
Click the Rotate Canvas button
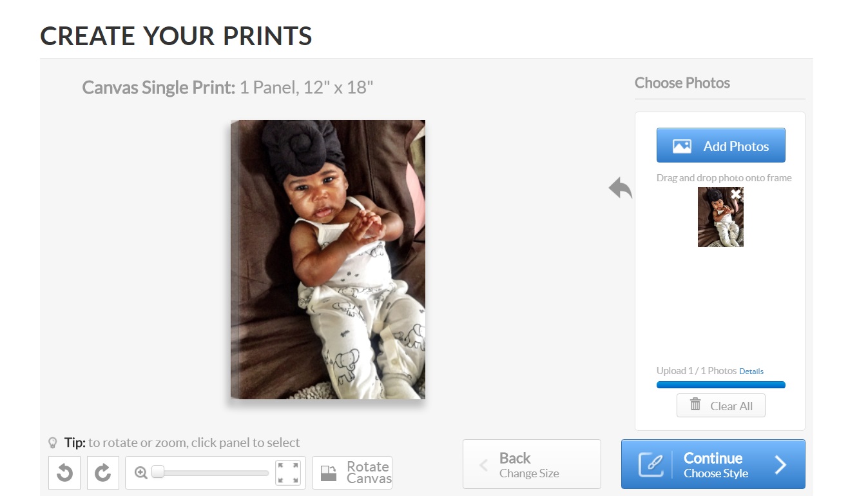click(352, 473)
